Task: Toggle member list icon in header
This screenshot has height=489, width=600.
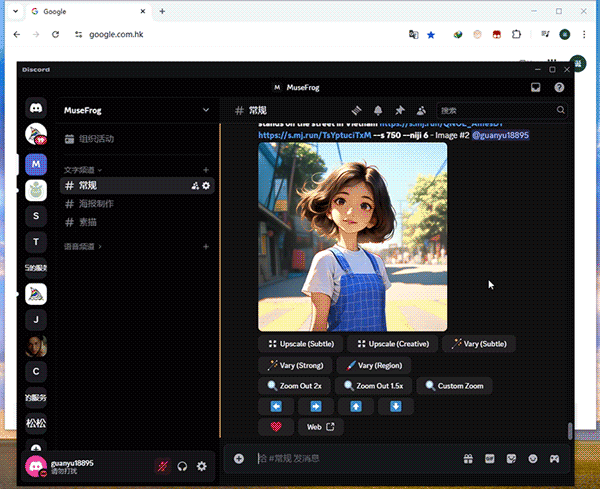Action: click(x=421, y=111)
